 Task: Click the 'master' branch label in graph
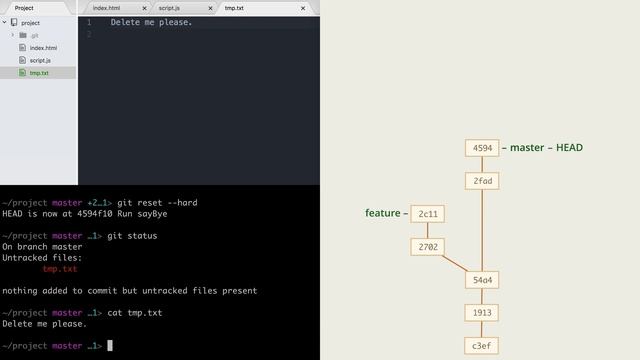click(527, 147)
